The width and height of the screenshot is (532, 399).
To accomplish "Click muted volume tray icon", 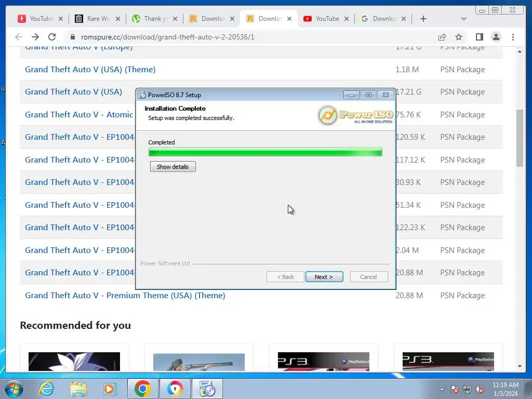I will click(x=480, y=389).
